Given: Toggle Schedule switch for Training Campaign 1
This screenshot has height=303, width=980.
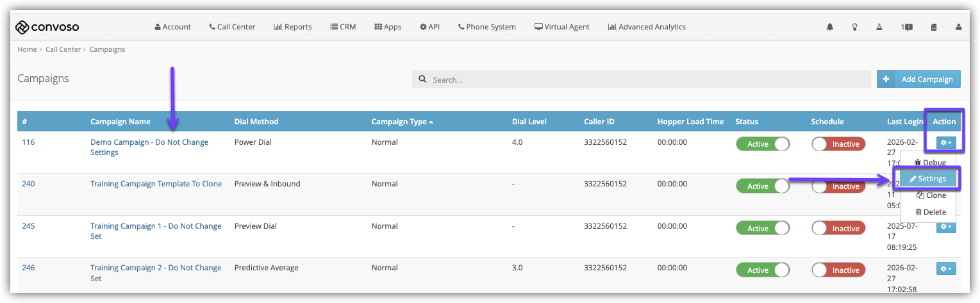Looking at the screenshot, I should click(x=838, y=229).
